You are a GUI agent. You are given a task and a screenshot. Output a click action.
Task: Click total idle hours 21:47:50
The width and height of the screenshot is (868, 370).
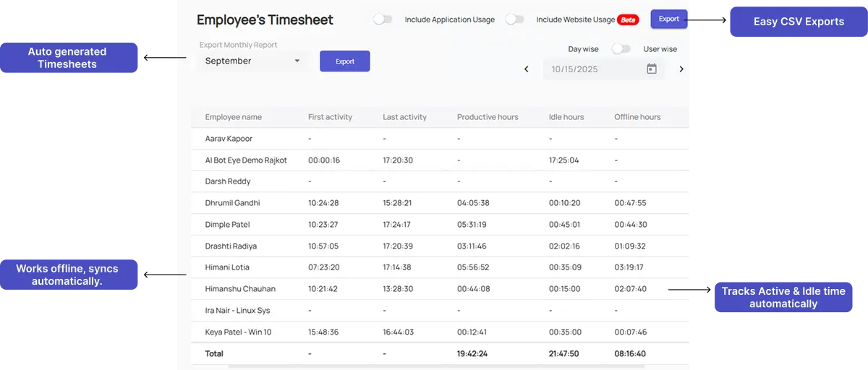[565, 354]
